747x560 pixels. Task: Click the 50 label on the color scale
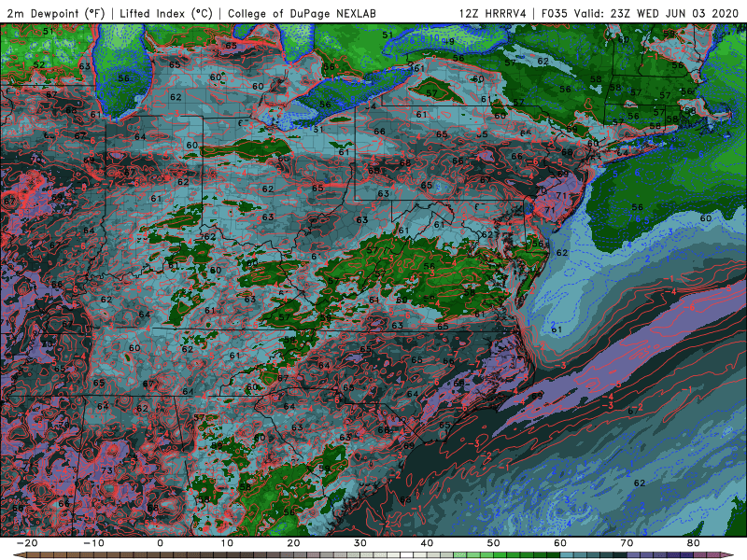(x=494, y=543)
